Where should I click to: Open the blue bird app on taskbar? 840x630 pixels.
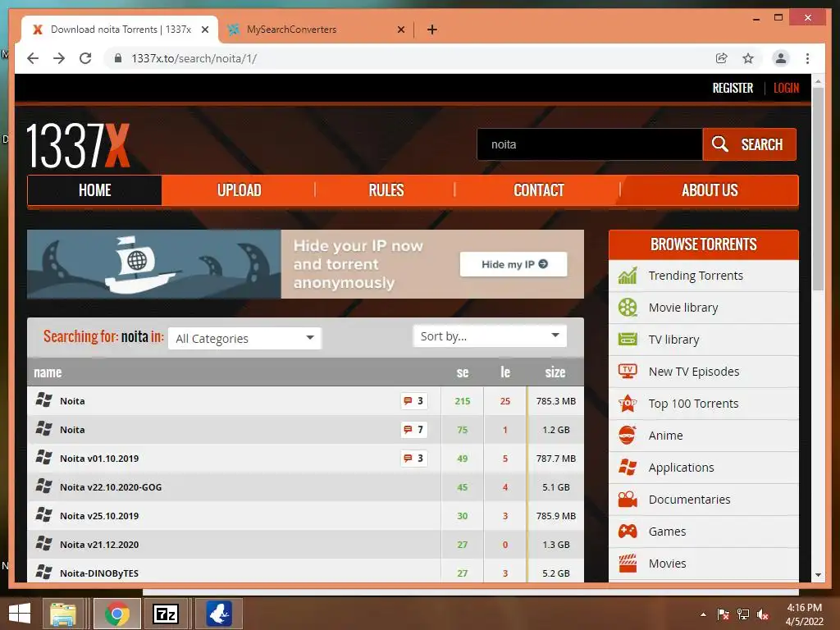coord(218,614)
